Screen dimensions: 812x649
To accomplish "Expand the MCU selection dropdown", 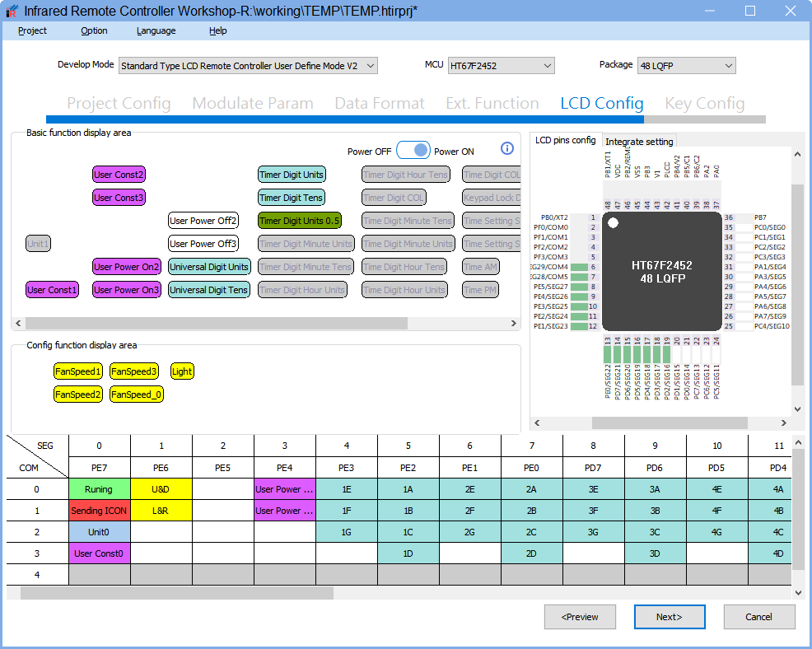I will [x=501, y=66].
